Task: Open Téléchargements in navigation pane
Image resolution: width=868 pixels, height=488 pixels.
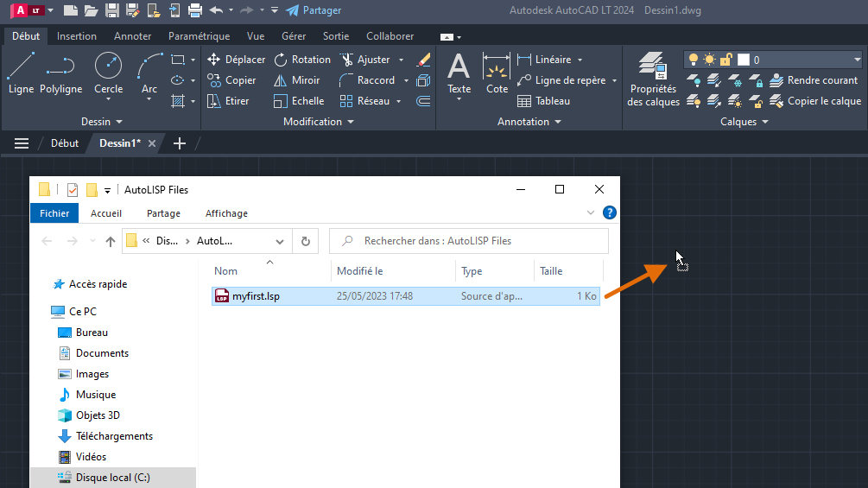Action: pos(105,436)
